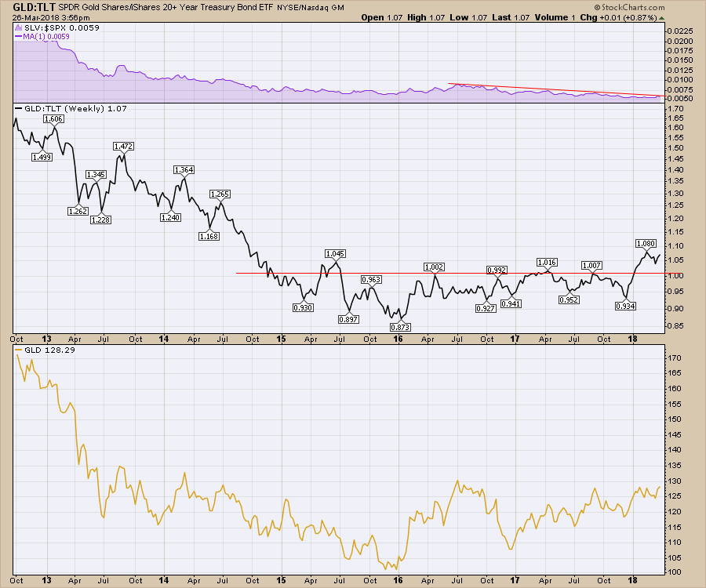Click the 1.007 peak price label
Image resolution: width=706 pixels, height=588 pixels.
tap(591, 266)
